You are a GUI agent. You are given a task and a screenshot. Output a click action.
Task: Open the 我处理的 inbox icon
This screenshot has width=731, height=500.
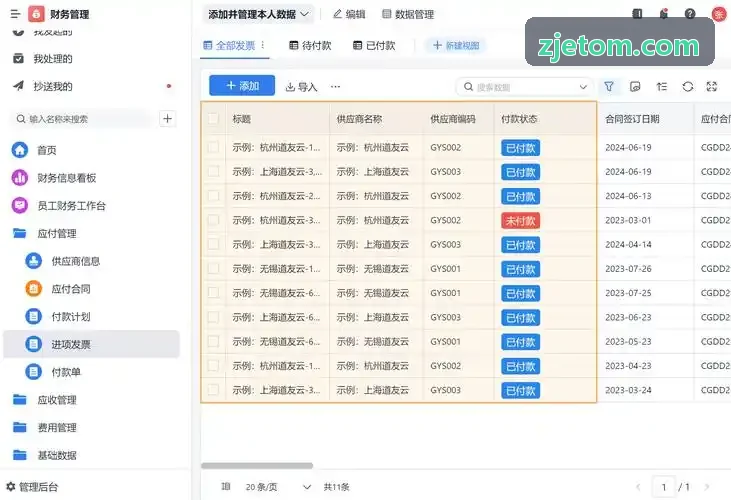click(x=18, y=59)
